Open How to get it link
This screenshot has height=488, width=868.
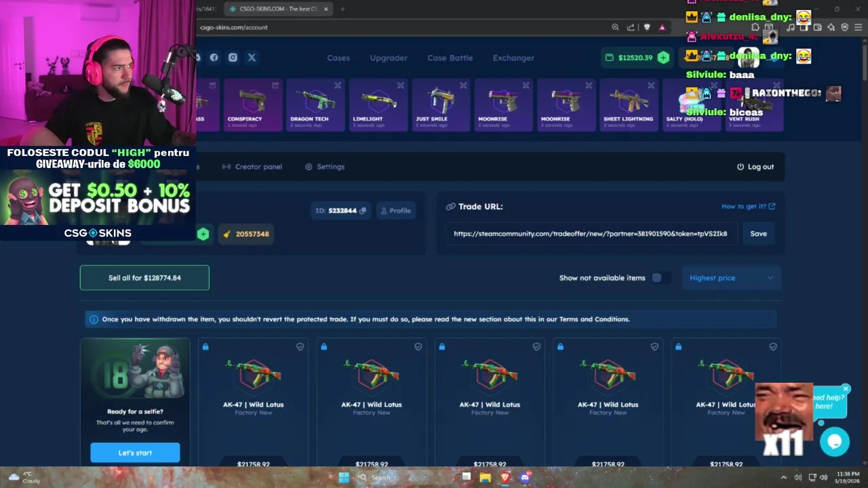coord(748,206)
